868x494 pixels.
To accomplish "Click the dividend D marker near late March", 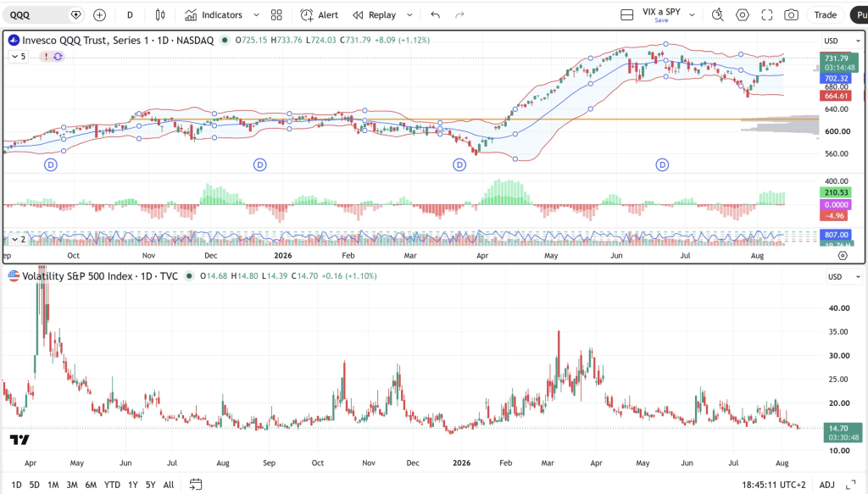I will coord(459,164).
